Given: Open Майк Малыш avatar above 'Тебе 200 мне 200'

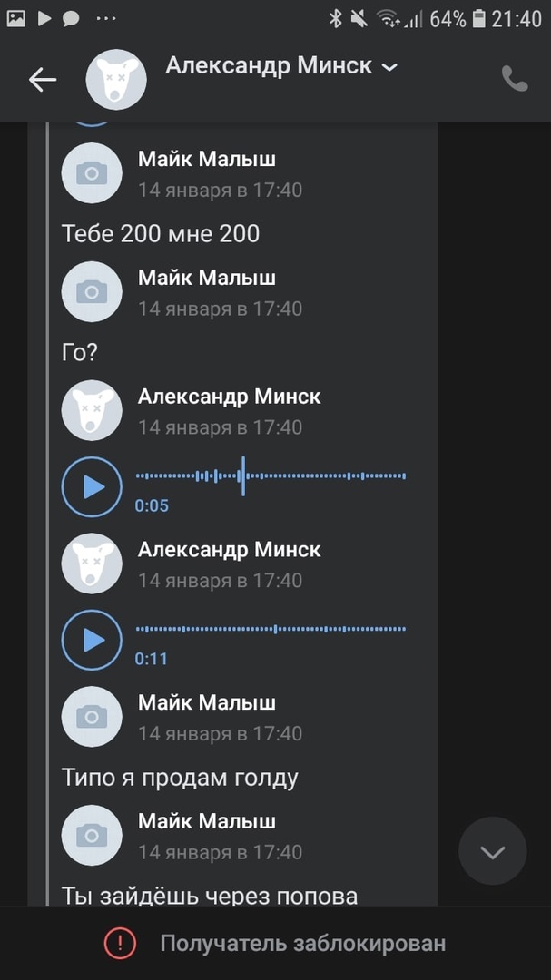Looking at the screenshot, I should 92,173.
